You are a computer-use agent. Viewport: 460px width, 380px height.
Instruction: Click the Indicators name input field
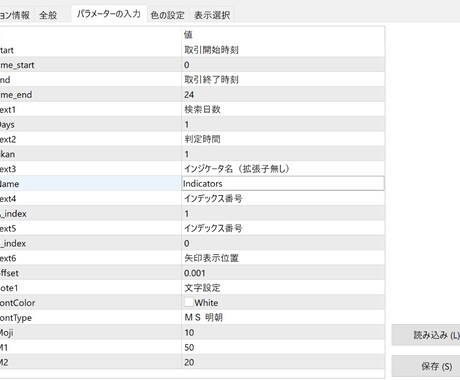point(283,184)
